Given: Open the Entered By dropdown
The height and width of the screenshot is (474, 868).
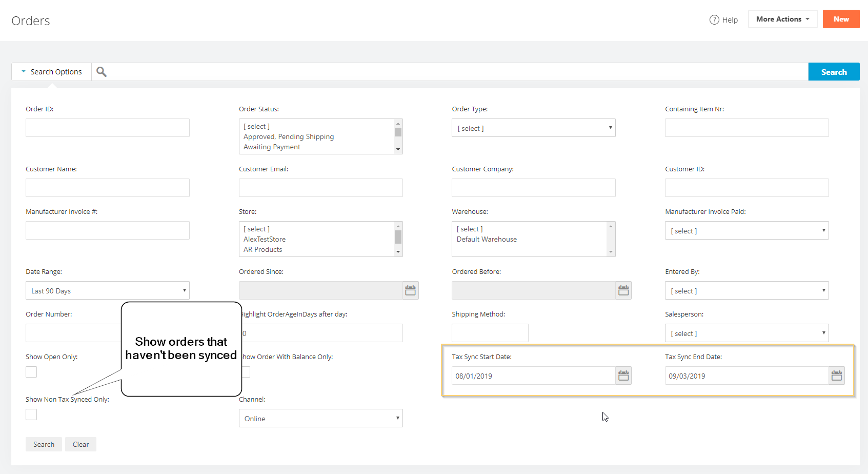Looking at the screenshot, I should pyautogui.click(x=747, y=290).
